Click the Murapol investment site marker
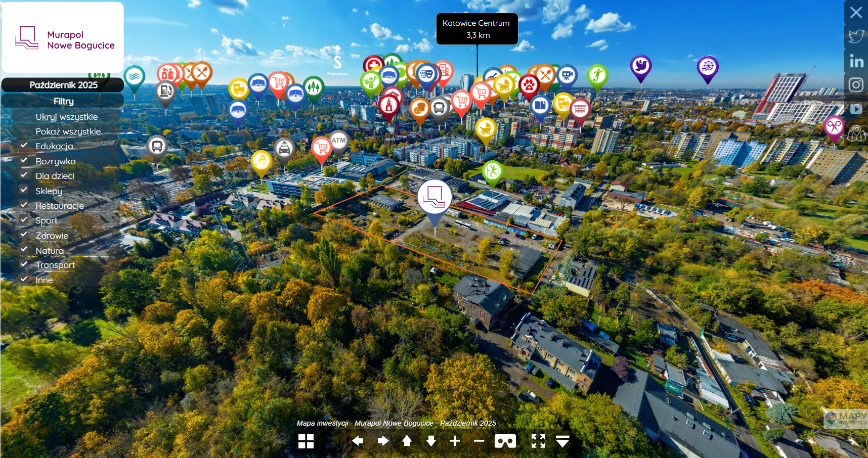Screen dimensions: 868x458 (435, 198)
